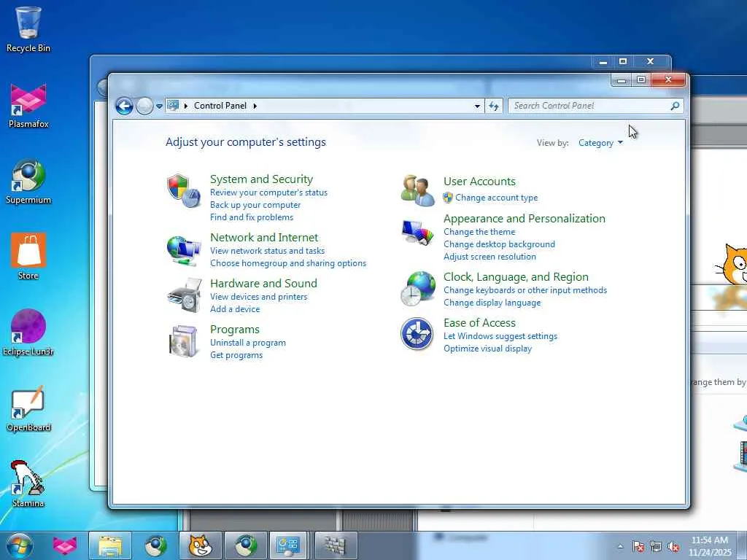Click the volume muted tray icon
This screenshot has width=747, height=560.
coord(673,547)
